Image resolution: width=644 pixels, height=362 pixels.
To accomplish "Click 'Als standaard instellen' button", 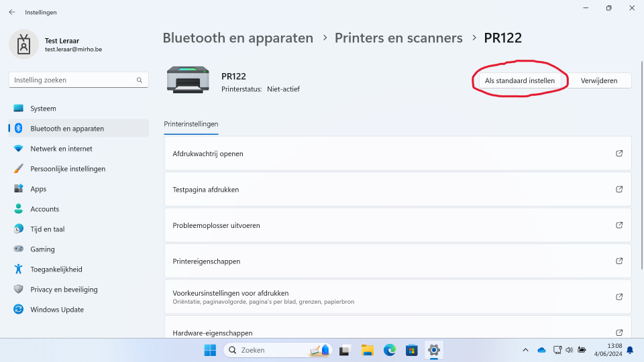I will pyautogui.click(x=520, y=80).
